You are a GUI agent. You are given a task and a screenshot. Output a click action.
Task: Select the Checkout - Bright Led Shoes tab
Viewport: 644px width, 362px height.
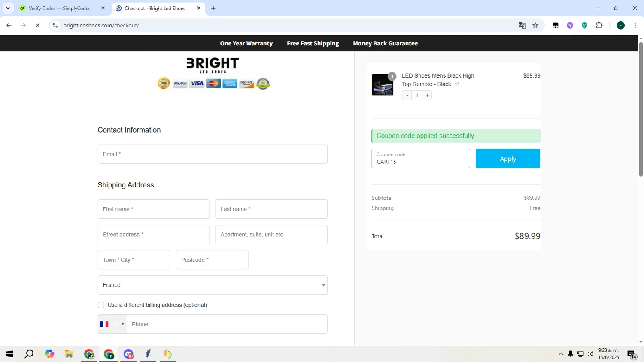click(155, 8)
